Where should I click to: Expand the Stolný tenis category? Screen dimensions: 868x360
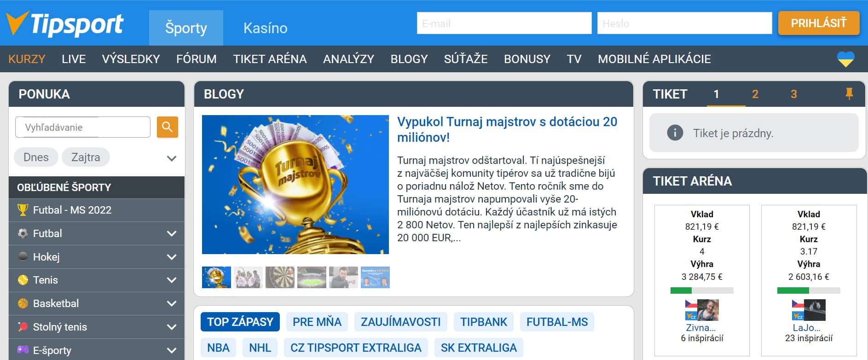point(172,327)
